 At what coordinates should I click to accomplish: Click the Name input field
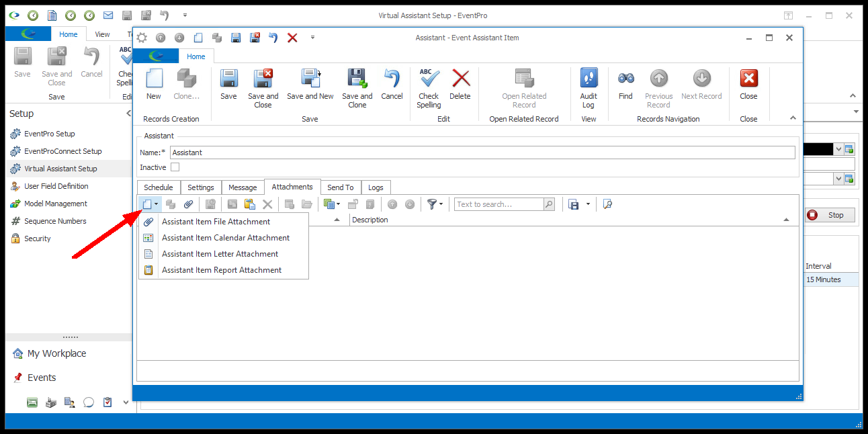click(x=482, y=153)
